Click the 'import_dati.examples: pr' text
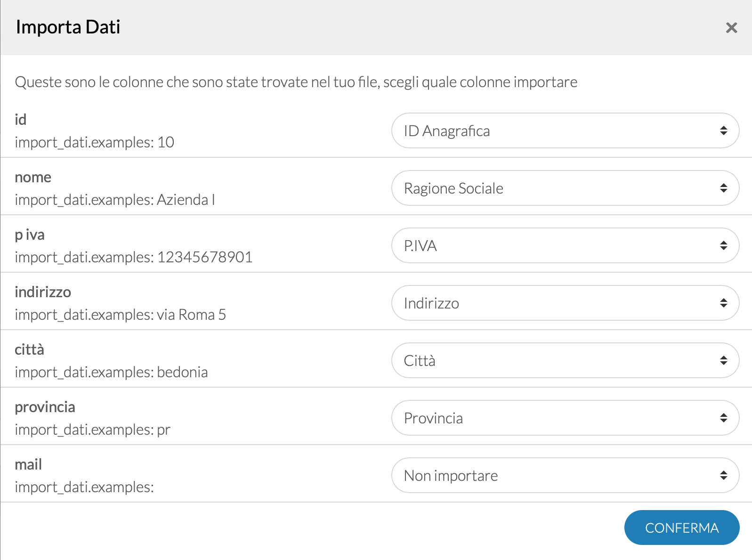Viewport: 752px width, 560px height. 92,430
